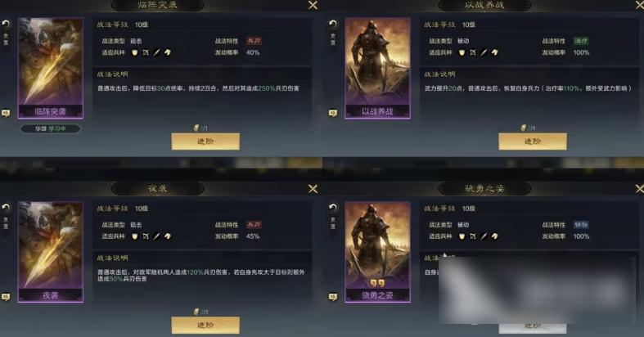Click chat bubble icon beside 夜袭 card
The height and width of the screenshot is (337, 644).
coord(6,297)
